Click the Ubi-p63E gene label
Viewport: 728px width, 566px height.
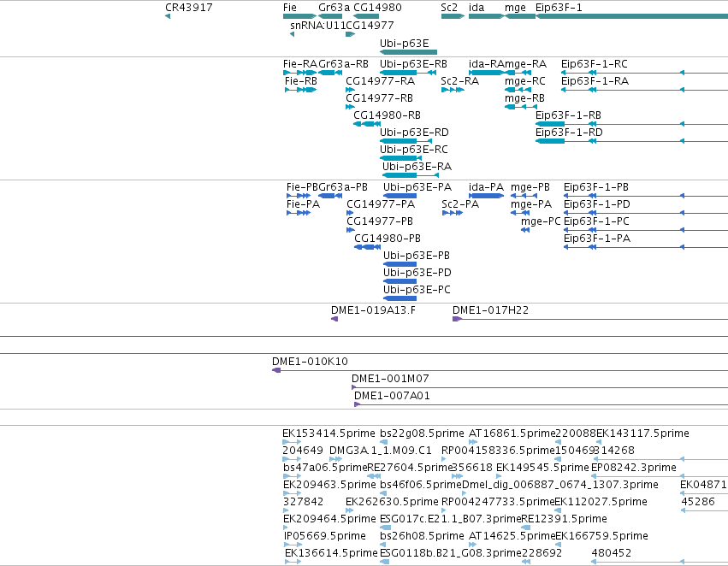pyautogui.click(x=405, y=44)
